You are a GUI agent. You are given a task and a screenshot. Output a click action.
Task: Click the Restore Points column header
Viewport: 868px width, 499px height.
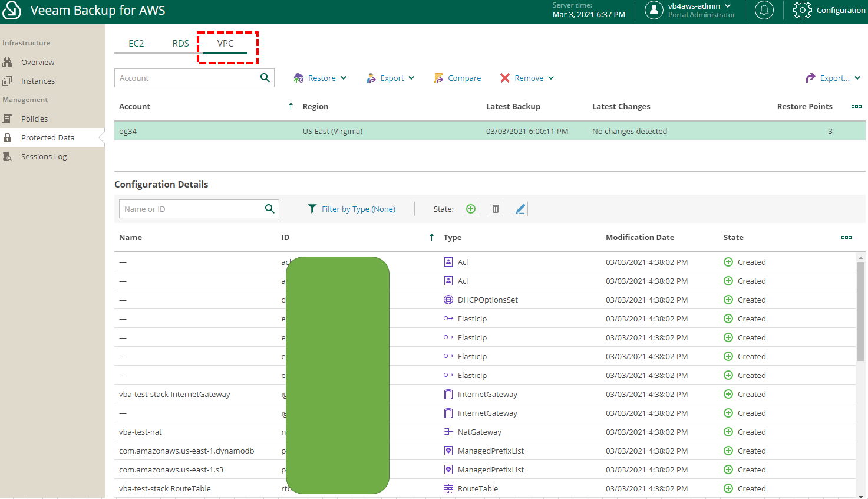804,106
